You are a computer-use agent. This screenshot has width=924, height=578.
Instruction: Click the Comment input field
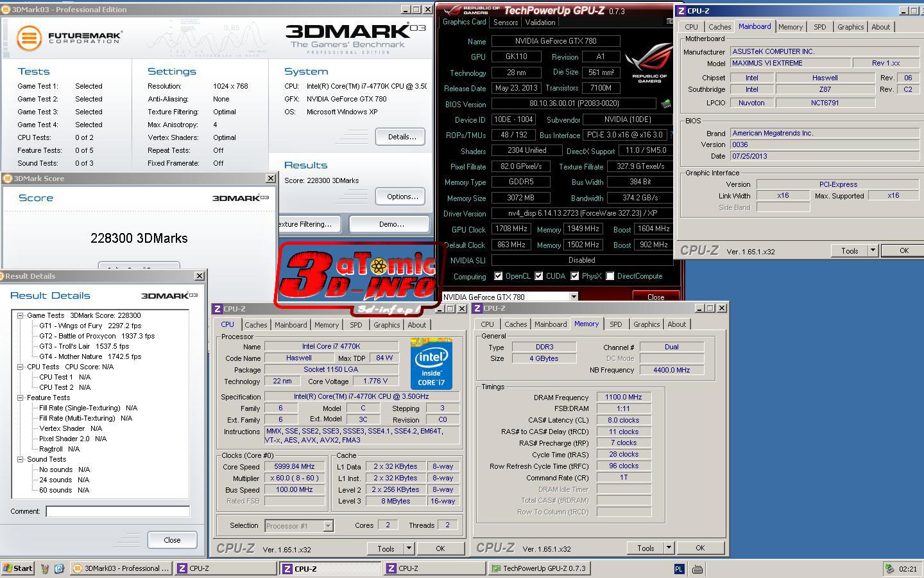[x=117, y=511]
